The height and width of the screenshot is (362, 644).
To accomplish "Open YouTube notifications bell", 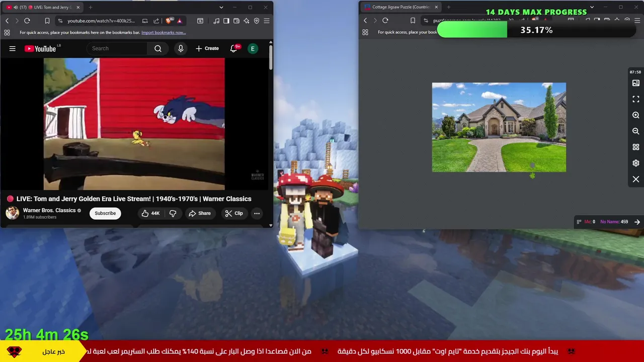I will coord(233,49).
